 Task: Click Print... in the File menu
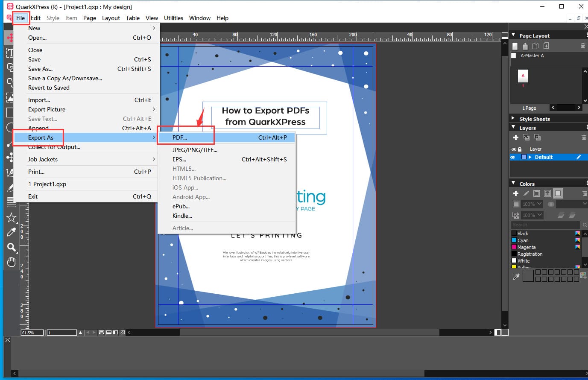[x=36, y=172]
